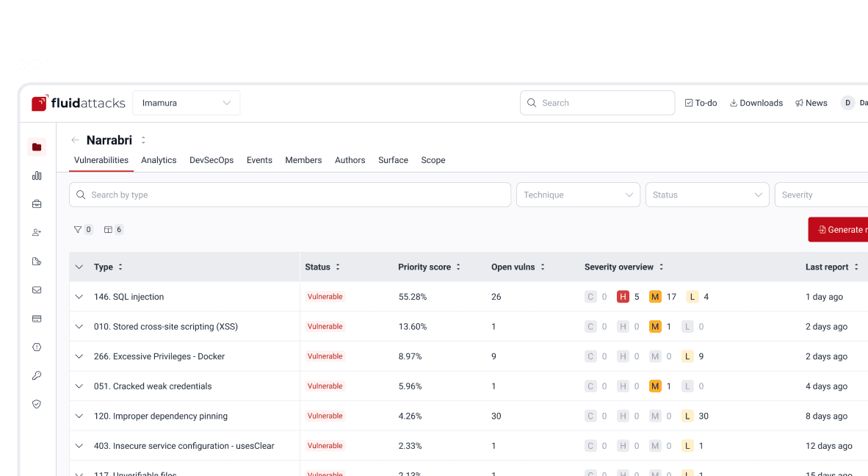Click the Fluid Attacks logo

click(x=78, y=103)
